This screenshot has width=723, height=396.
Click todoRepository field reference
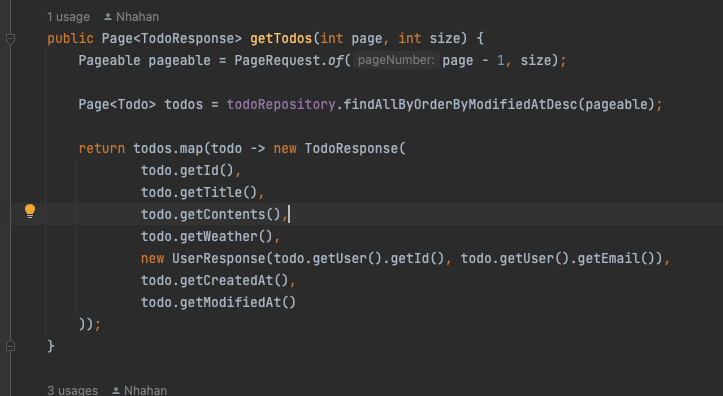(281, 105)
